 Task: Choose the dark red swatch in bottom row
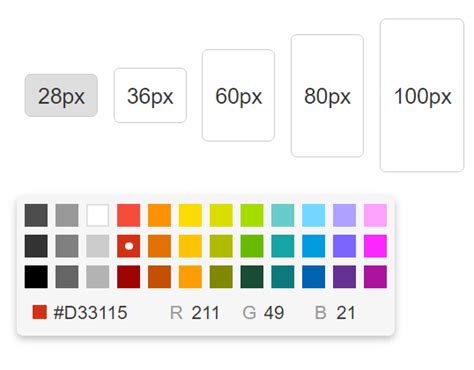coord(129,277)
